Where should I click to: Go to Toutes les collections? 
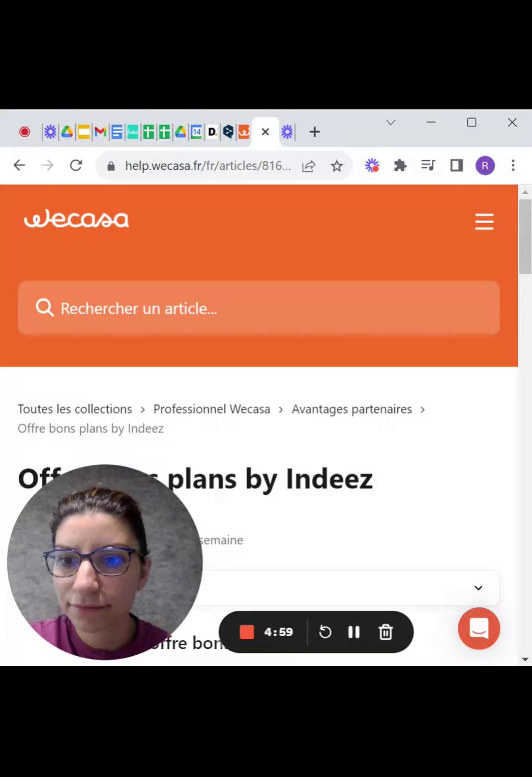pos(75,409)
